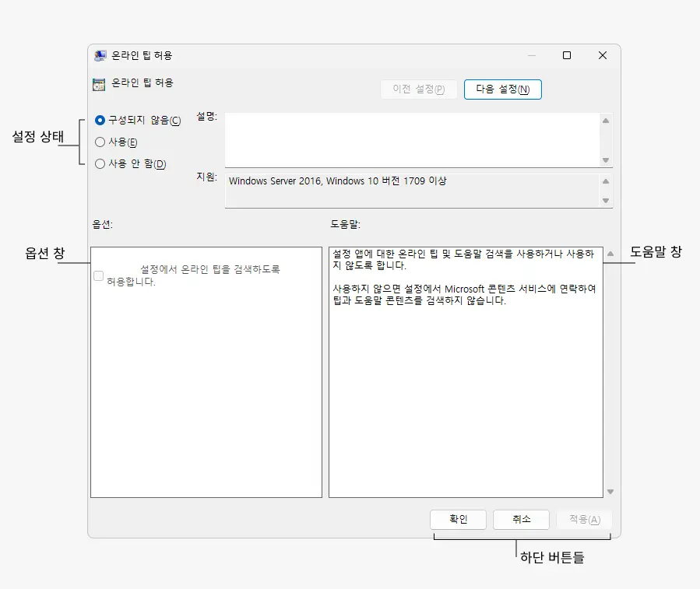The image size is (700, 589).
Task: Select the 사용 안 함(D) radio button
Action: point(100,163)
